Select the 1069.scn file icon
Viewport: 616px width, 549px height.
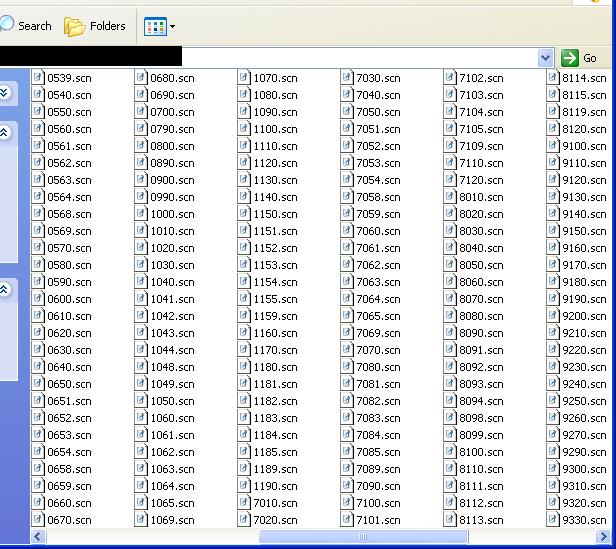(x=141, y=519)
